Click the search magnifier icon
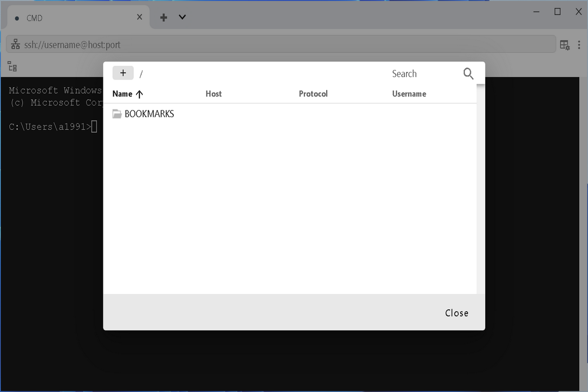The image size is (588, 392). [x=468, y=73]
